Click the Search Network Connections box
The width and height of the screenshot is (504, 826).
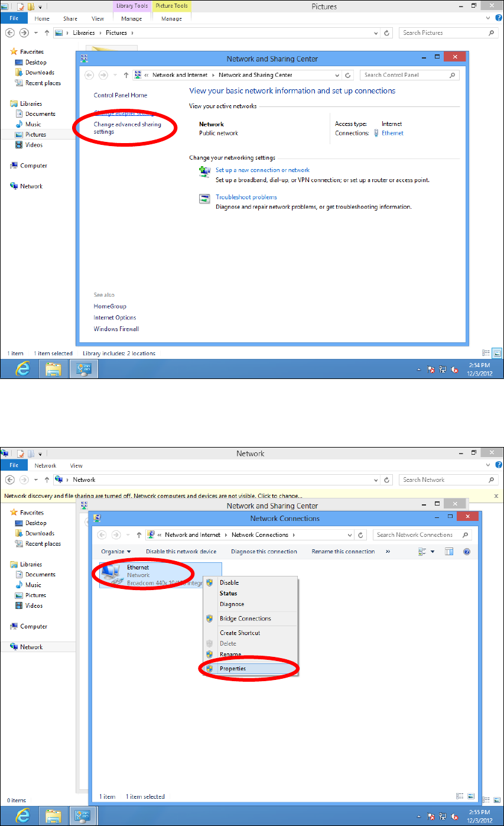click(422, 535)
